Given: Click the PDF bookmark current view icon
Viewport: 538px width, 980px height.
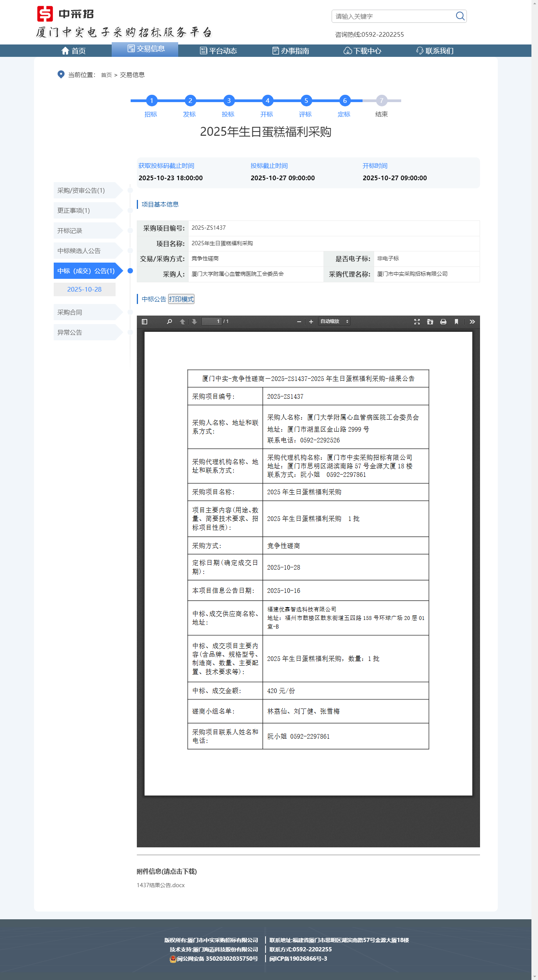Looking at the screenshot, I should coord(456,321).
